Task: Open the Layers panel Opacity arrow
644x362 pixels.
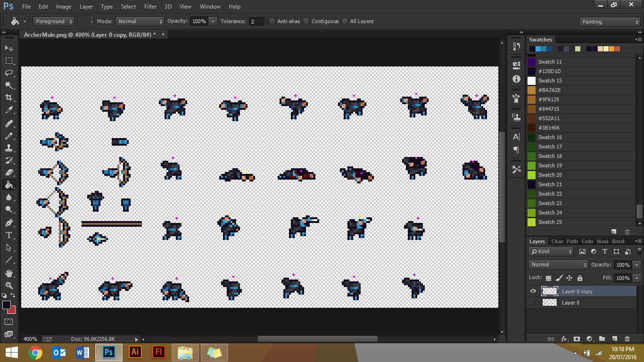Action: click(637, 265)
